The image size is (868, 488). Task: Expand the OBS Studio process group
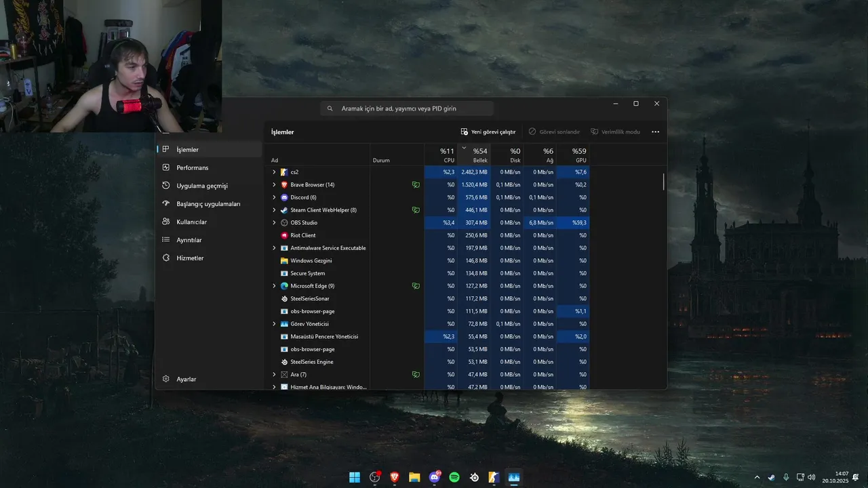pos(274,222)
